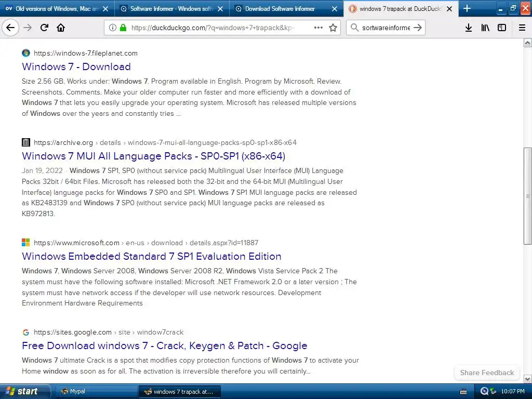
Task: Click the duckduckgo.com address bar URL
Action: point(213,28)
